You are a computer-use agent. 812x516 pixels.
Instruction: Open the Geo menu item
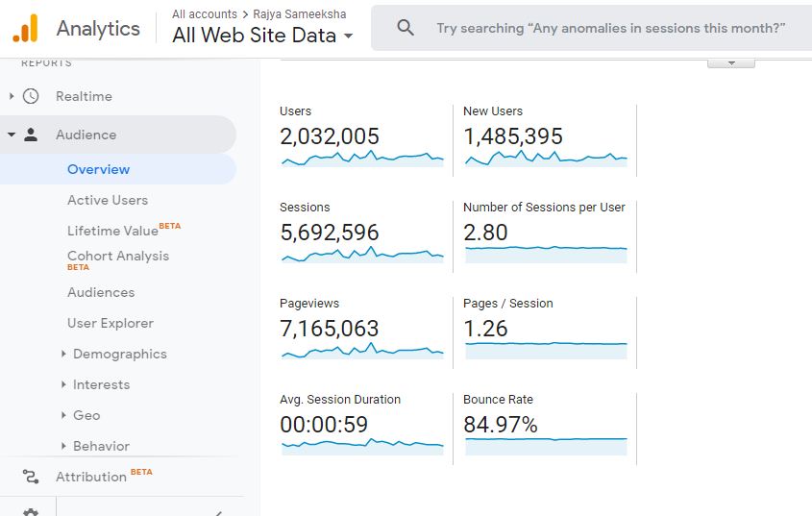click(x=86, y=415)
